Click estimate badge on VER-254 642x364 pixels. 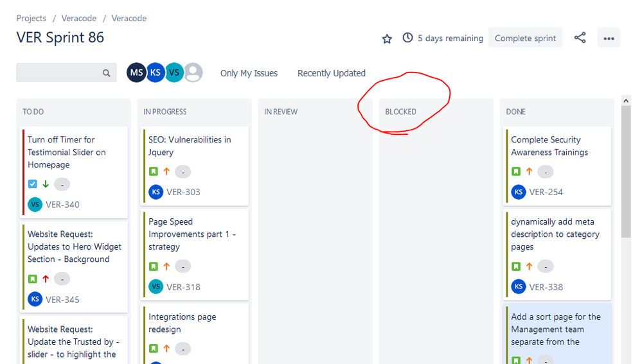pos(546,172)
